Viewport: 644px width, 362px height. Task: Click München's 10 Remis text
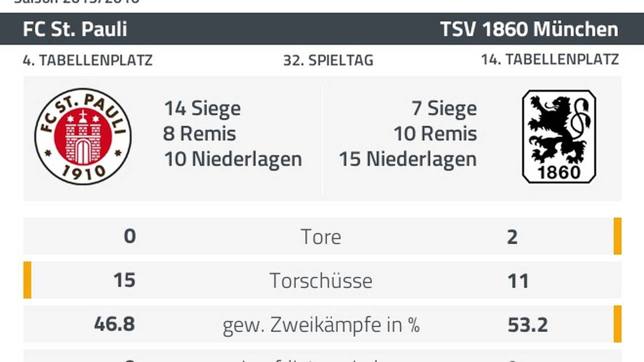(x=435, y=134)
